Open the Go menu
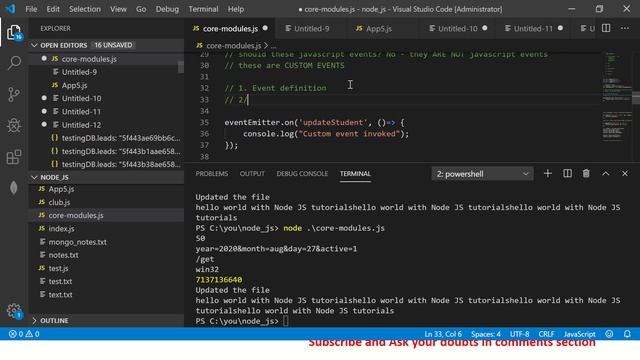This screenshot has width=640, height=360. click(141, 9)
